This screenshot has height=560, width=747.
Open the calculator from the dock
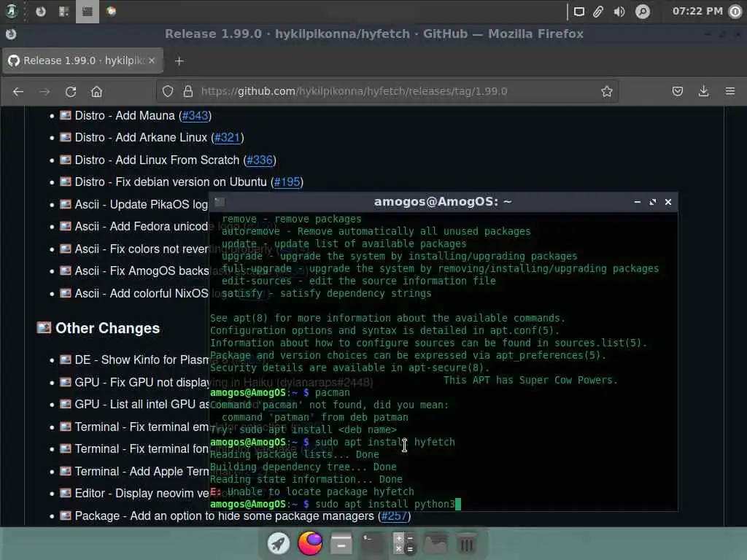click(x=404, y=543)
